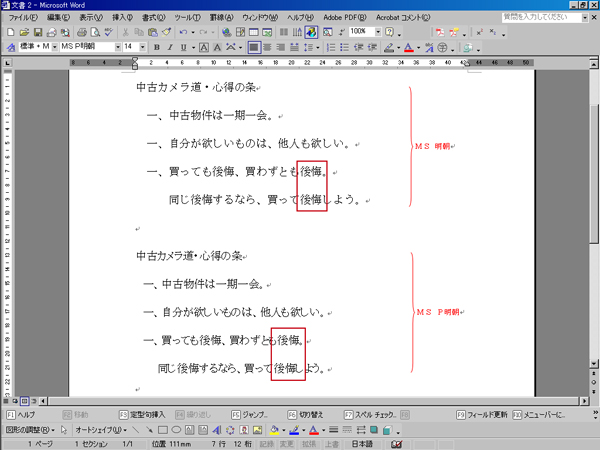The image size is (600, 450).
Task: Open the 挿入 (Insert) menu
Action: (121, 18)
